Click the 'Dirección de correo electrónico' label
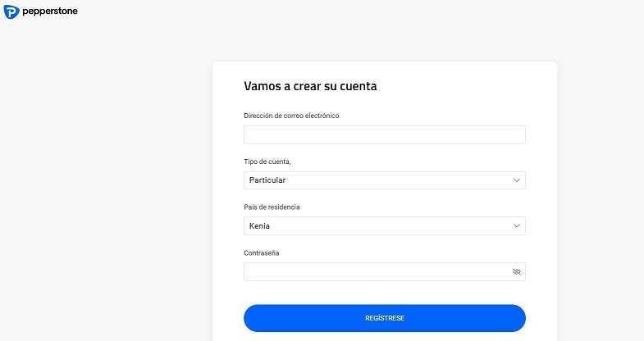 click(291, 116)
